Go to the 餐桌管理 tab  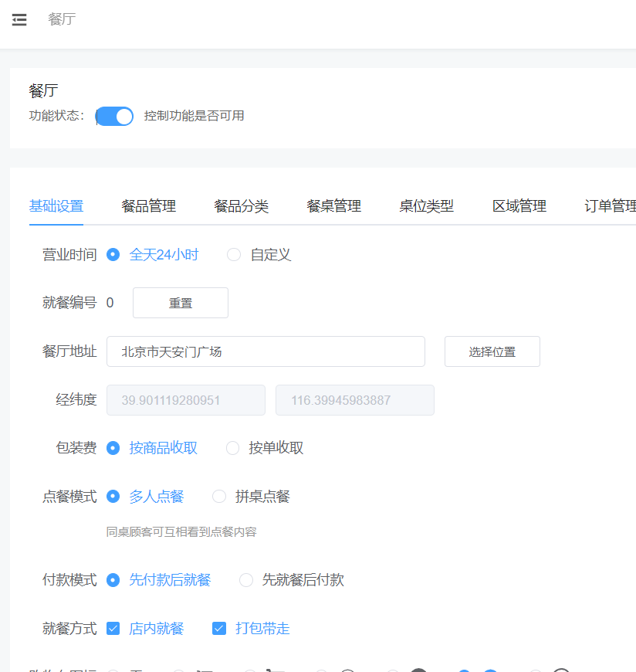tap(333, 206)
